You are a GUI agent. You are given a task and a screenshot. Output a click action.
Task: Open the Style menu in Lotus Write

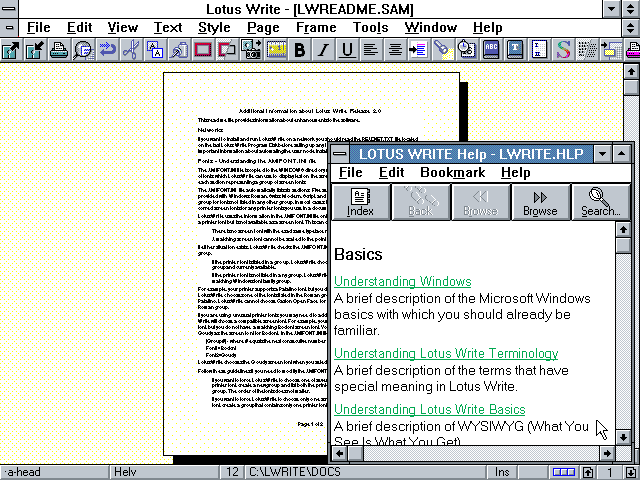(x=214, y=28)
